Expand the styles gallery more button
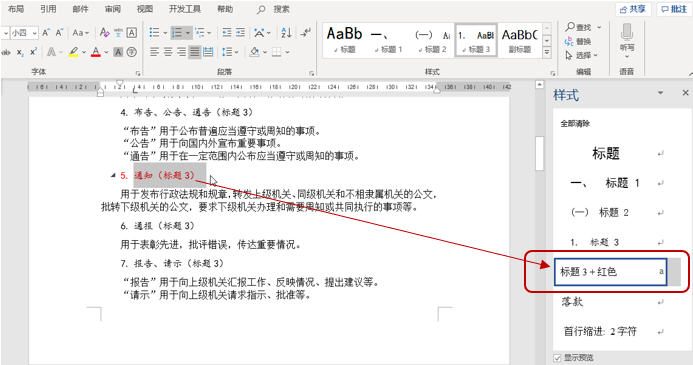Image resolution: width=693 pixels, height=365 pixels. point(547,52)
